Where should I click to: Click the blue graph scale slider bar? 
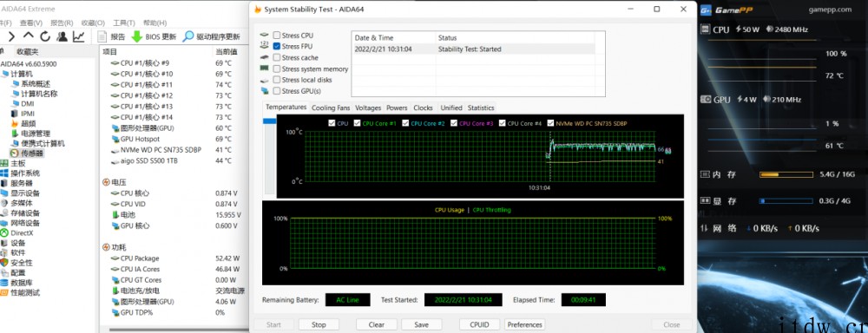(270, 121)
